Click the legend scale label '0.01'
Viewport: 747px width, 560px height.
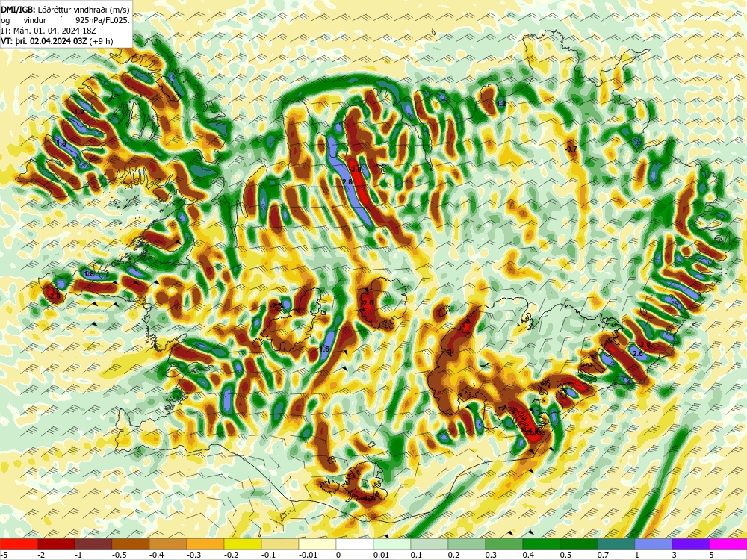[381, 555]
